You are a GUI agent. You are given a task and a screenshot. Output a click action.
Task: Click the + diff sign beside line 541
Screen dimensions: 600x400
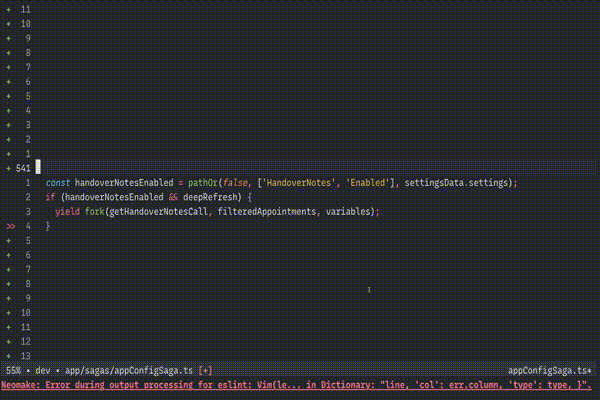tap(8, 168)
